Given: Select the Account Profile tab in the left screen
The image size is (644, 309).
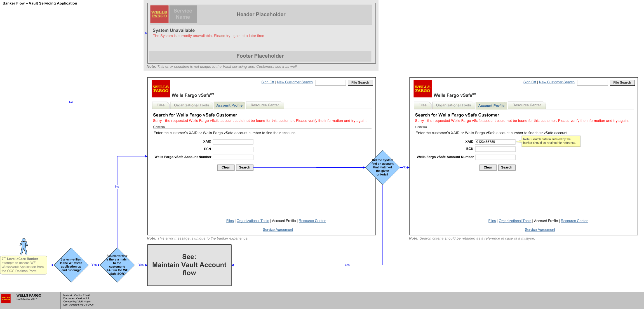Looking at the screenshot, I should 229,106.
